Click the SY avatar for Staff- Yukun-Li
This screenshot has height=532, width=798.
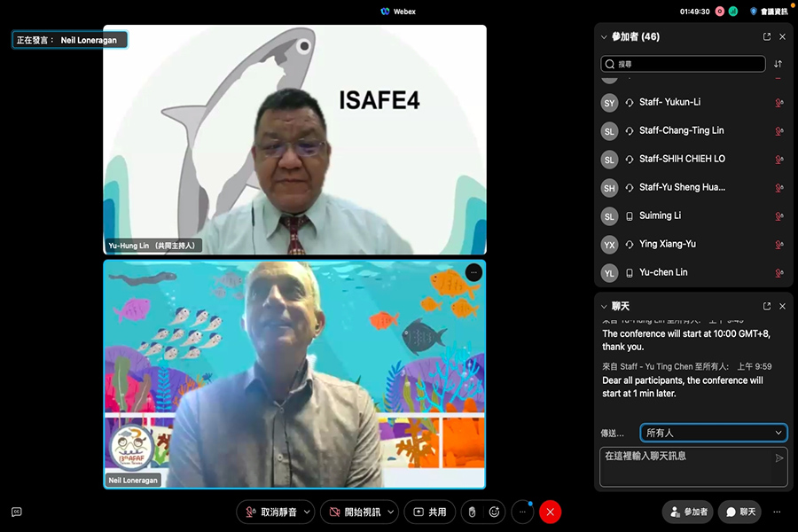click(609, 103)
